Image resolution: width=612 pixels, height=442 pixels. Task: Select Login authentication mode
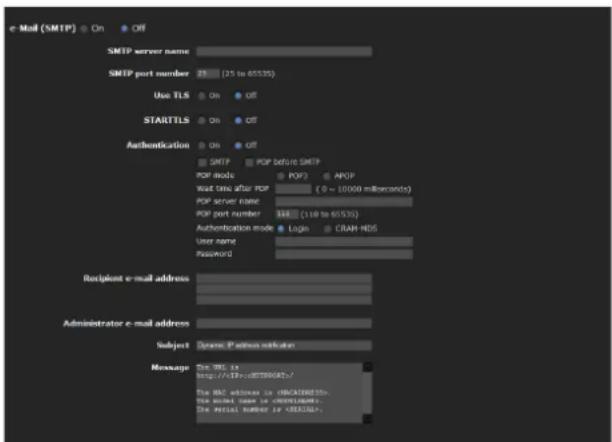(x=281, y=229)
